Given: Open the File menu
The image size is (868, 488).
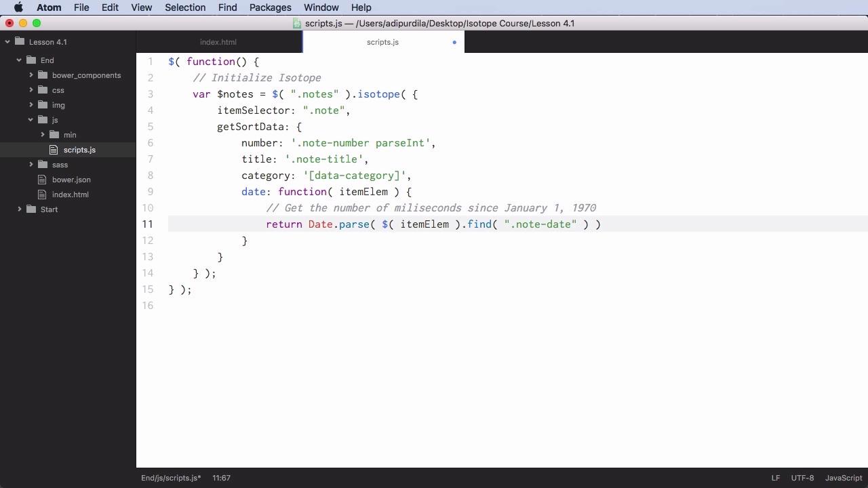Looking at the screenshot, I should pos(81,7).
